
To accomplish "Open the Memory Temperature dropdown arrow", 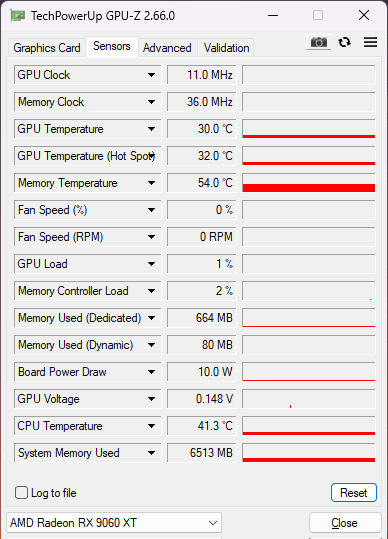I will [x=151, y=183].
